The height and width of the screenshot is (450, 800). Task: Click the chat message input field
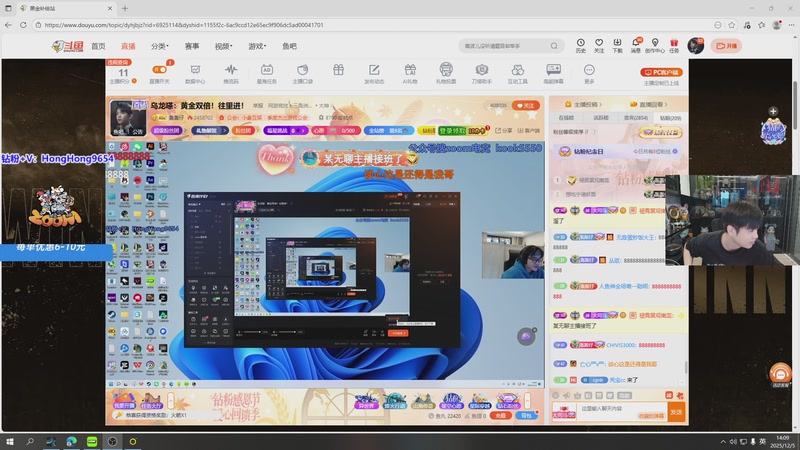(x=622, y=411)
